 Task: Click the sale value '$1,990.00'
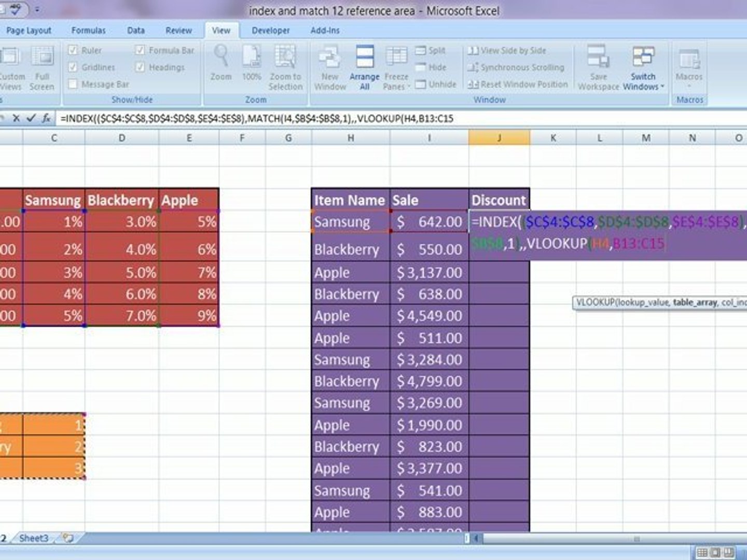(x=429, y=425)
